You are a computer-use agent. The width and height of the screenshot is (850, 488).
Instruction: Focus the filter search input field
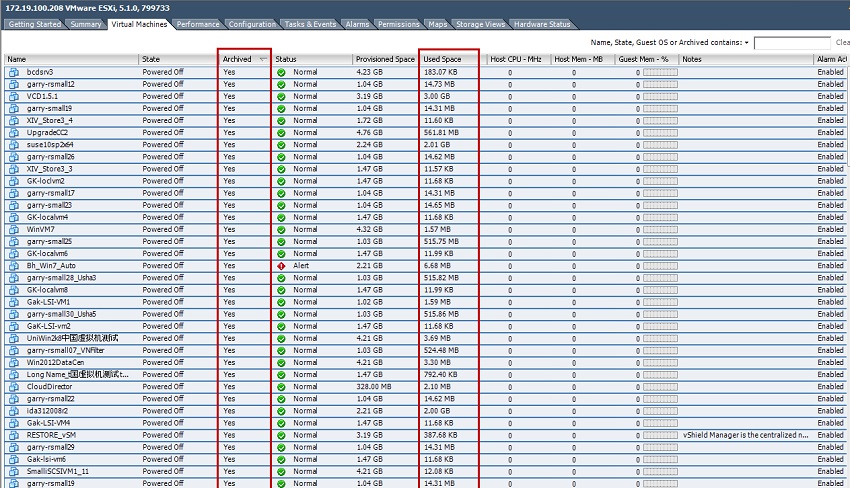(792, 43)
